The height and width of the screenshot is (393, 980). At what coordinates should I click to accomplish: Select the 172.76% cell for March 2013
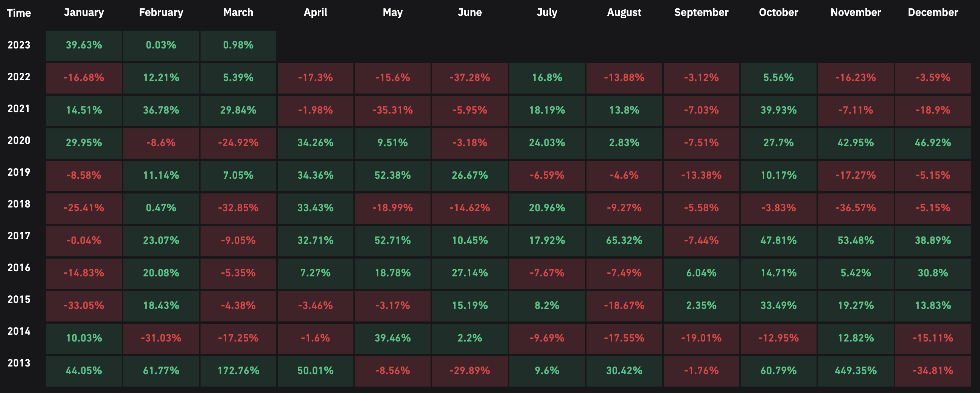[238, 371]
